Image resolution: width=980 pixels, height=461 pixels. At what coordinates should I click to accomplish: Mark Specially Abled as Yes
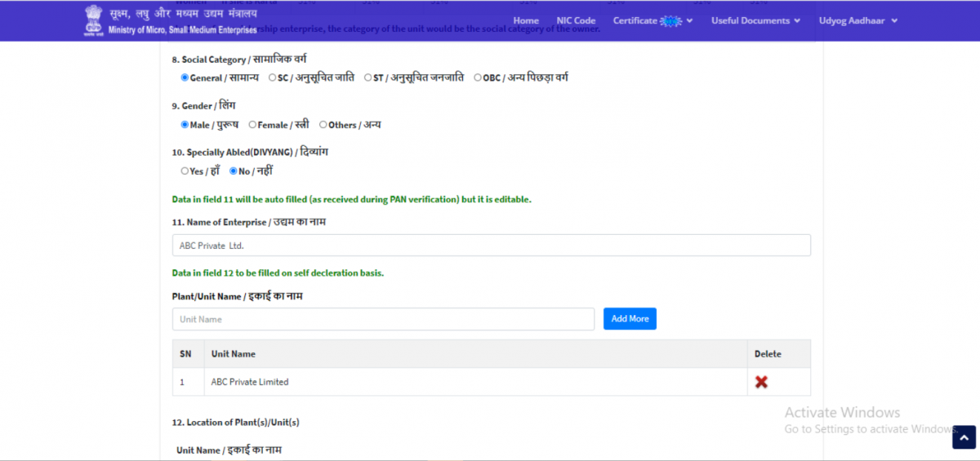[185, 171]
